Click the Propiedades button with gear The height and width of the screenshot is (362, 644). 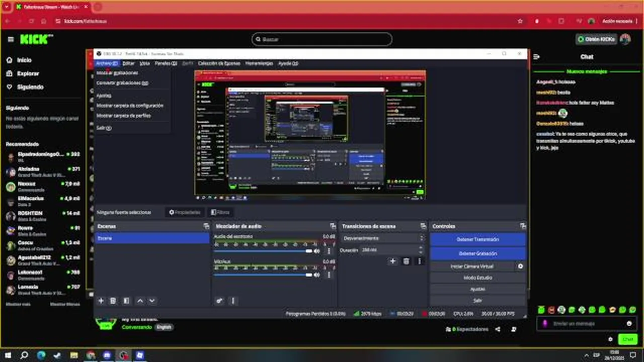click(185, 212)
